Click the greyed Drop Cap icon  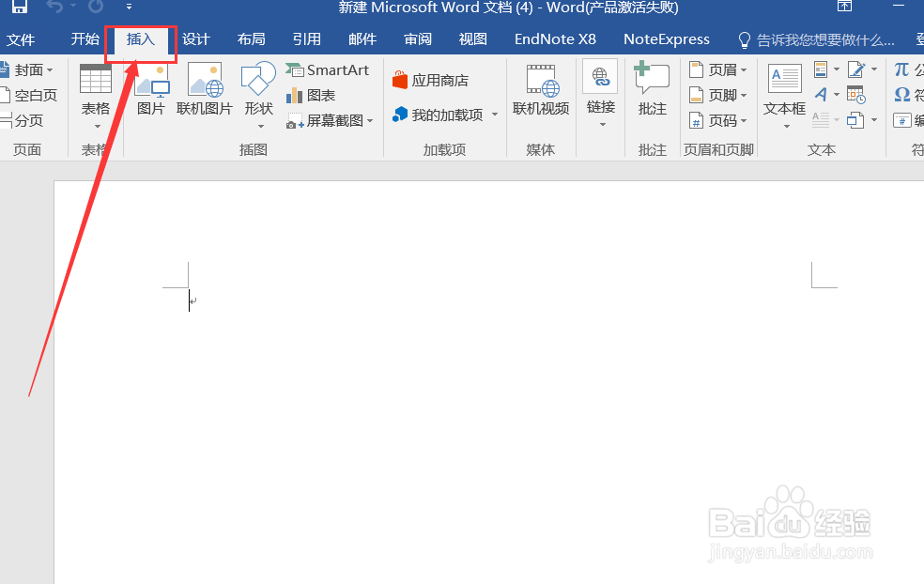[821, 120]
